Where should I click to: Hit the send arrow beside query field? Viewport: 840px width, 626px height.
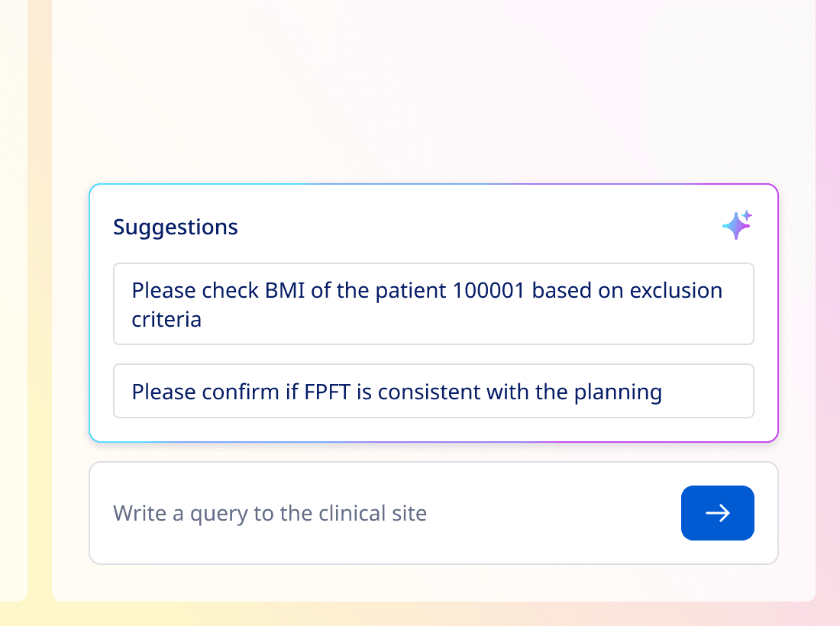[x=717, y=513]
